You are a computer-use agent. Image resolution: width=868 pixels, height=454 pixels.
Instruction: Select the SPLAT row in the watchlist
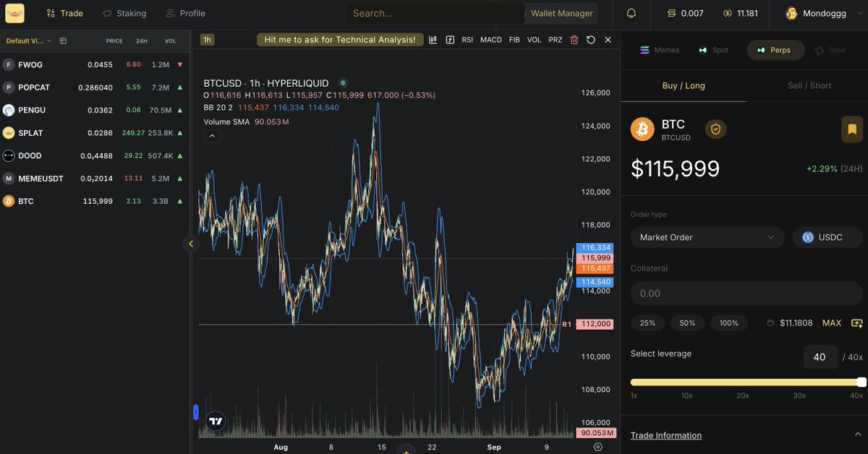click(94, 133)
